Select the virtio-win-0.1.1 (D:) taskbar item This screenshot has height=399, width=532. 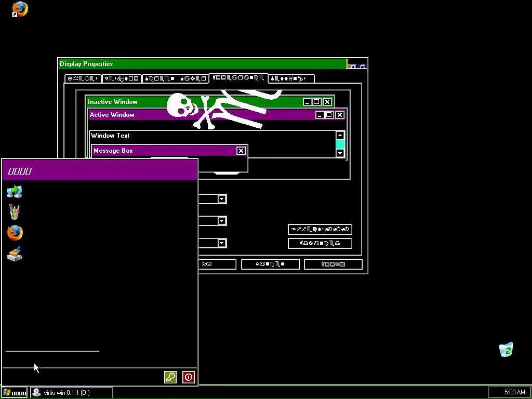point(72,393)
